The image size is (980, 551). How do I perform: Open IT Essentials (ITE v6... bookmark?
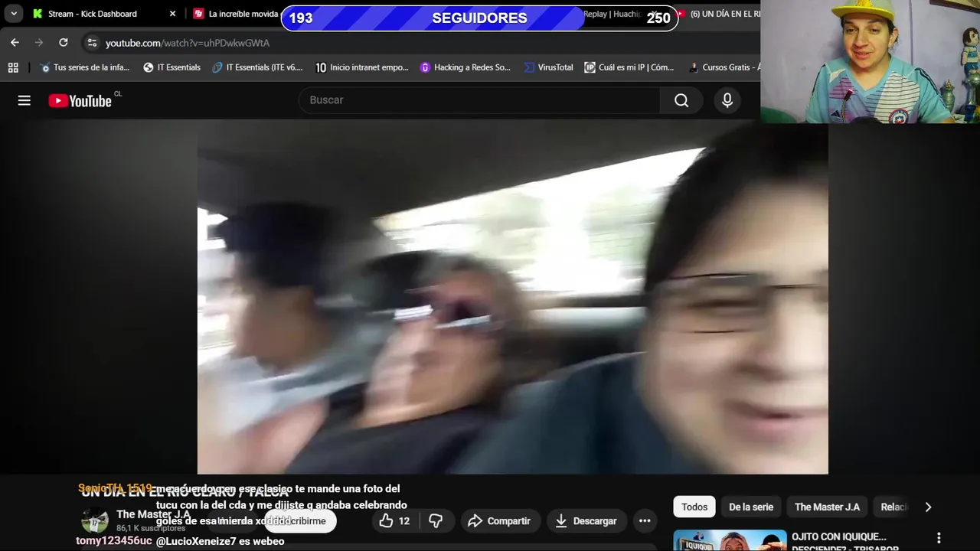pos(257,67)
